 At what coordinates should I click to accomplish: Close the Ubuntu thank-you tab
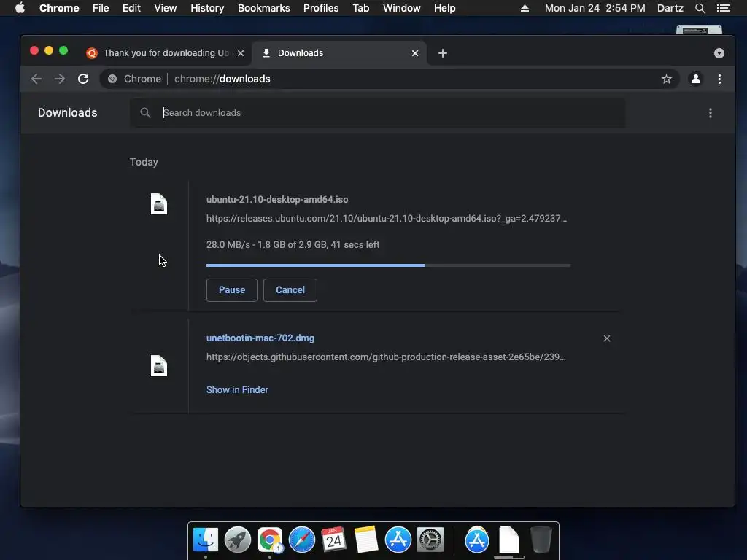pos(241,53)
